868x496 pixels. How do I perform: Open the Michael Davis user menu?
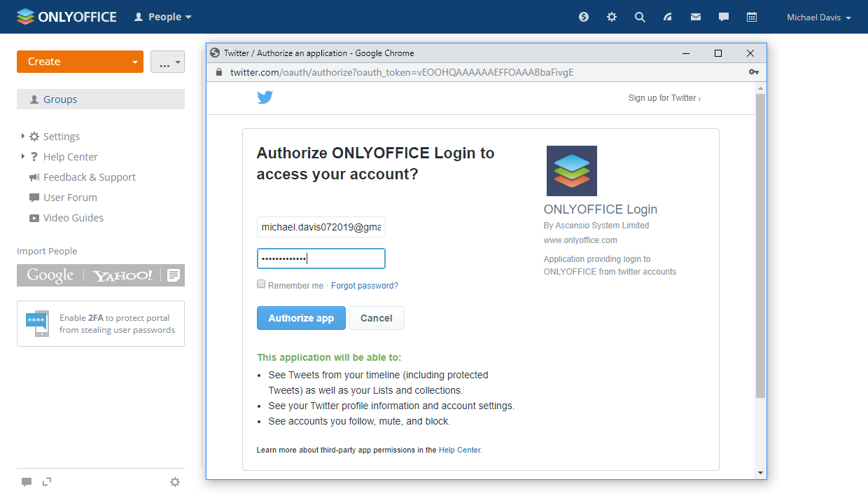click(x=818, y=18)
